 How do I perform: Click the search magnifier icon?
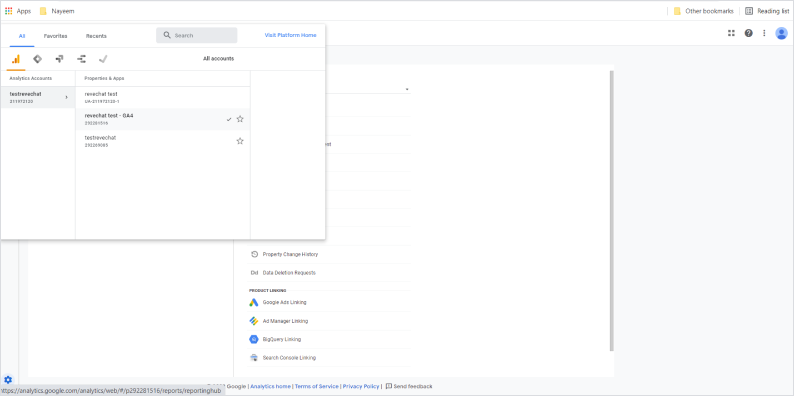pos(167,35)
